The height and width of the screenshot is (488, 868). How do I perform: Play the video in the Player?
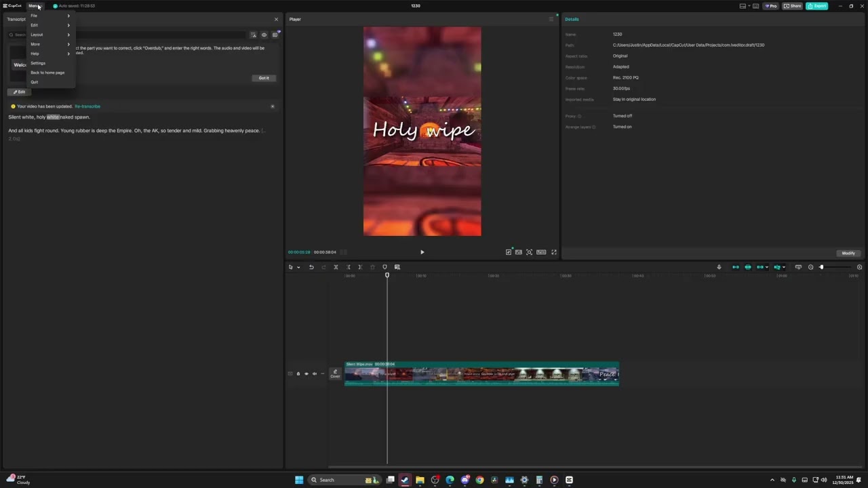tap(422, 252)
